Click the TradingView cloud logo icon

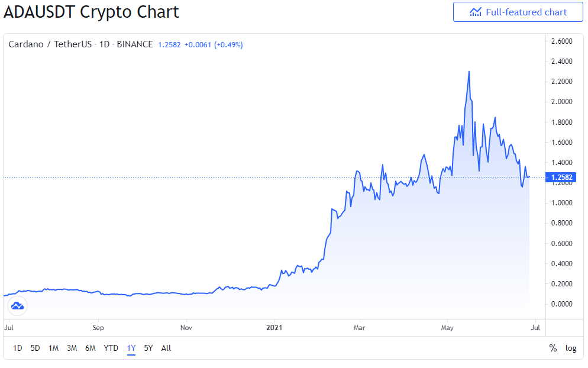coord(17,306)
